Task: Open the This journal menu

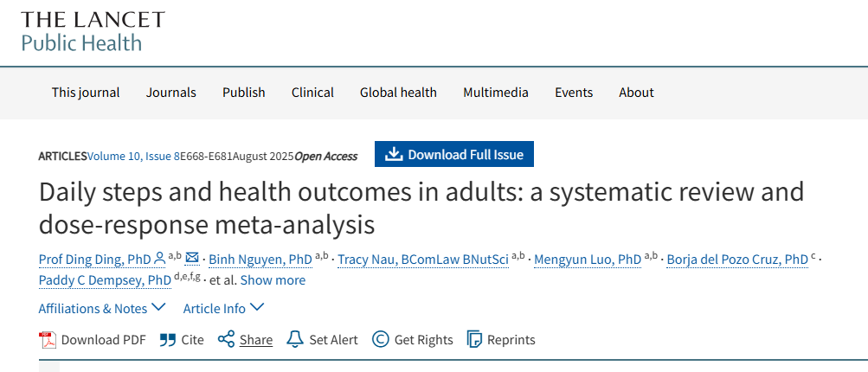Action: click(86, 93)
